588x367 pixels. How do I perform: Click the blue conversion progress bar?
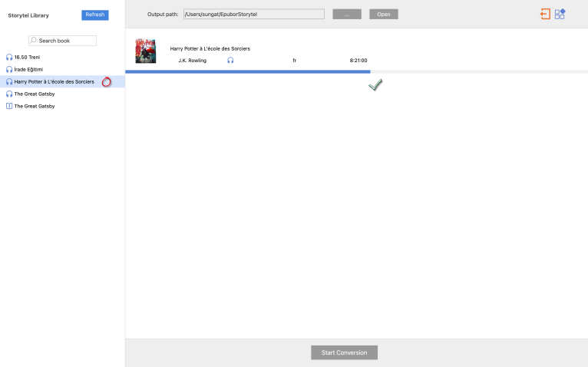pos(248,71)
